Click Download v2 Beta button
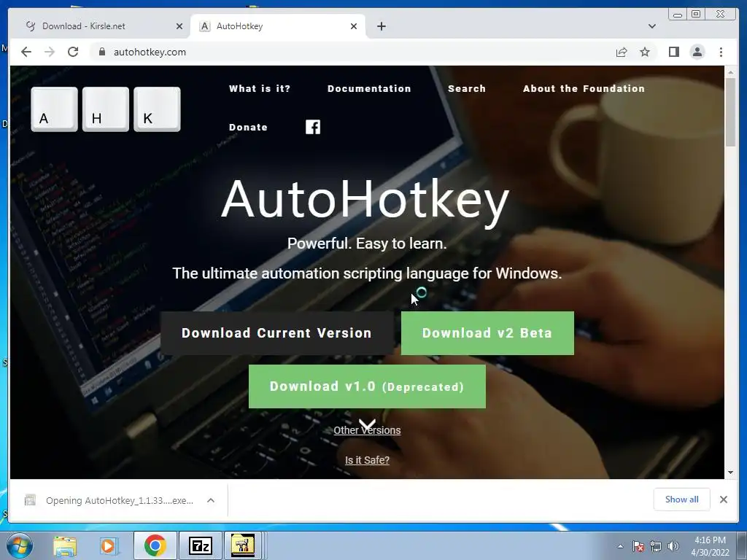747x560 pixels. [x=487, y=332]
